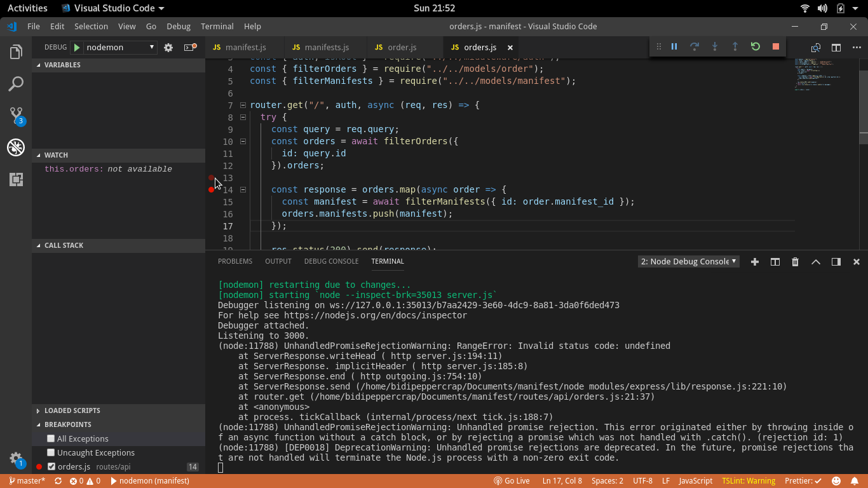Open the Source Control view

[x=16, y=116]
